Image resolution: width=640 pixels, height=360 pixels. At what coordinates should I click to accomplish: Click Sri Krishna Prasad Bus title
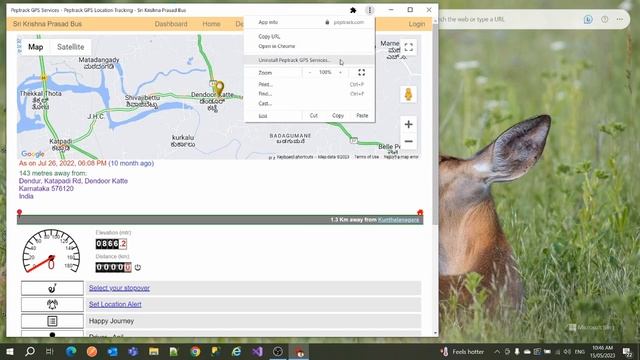coord(47,24)
